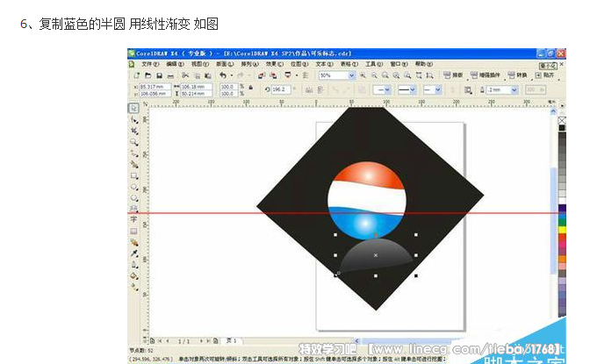Open the start arrowhead dropdown
Screen dimensions: 590x364
[x=387, y=89]
